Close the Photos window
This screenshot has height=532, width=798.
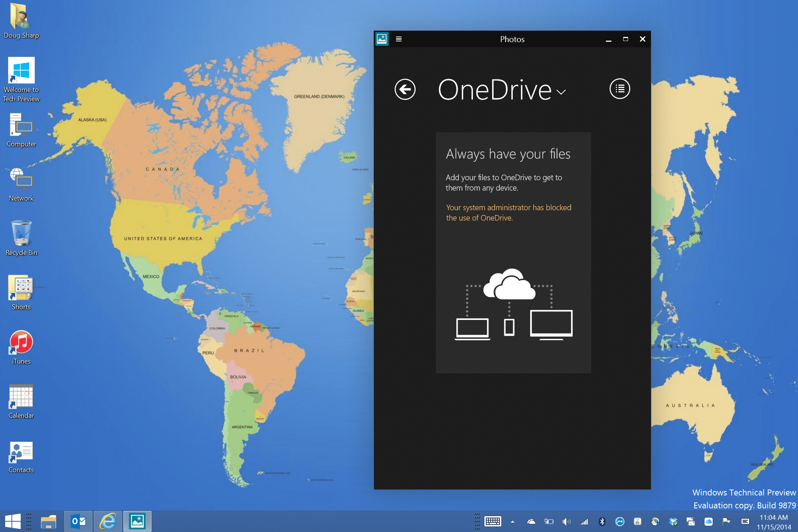[642, 39]
